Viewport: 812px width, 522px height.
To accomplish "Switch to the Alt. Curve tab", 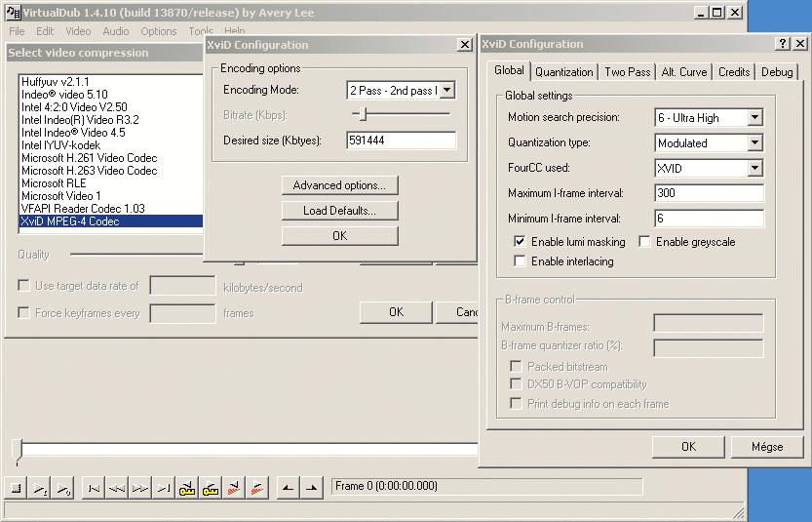I will pos(684,72).
